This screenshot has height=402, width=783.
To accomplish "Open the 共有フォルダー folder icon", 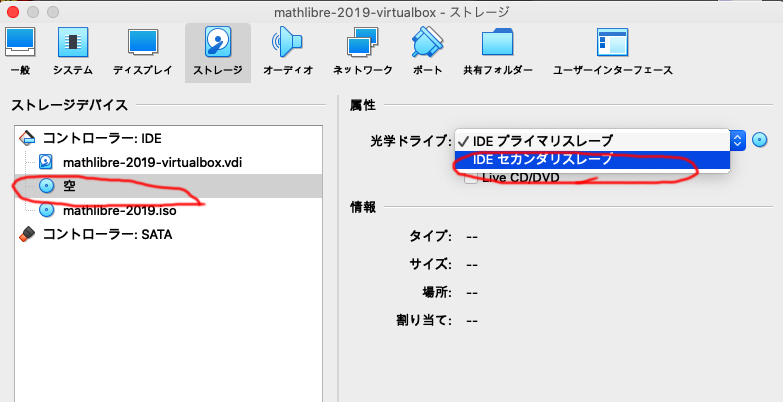I will tap(497, 42).
